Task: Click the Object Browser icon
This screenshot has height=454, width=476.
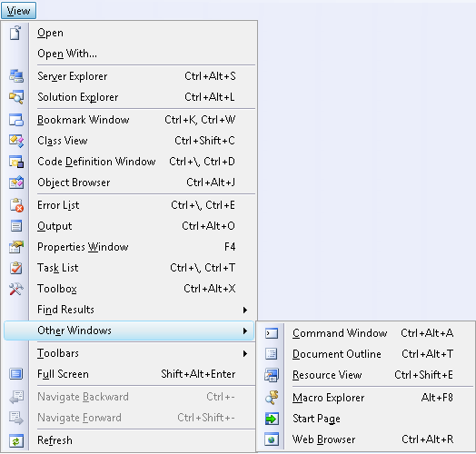Action: coord(16,183)
